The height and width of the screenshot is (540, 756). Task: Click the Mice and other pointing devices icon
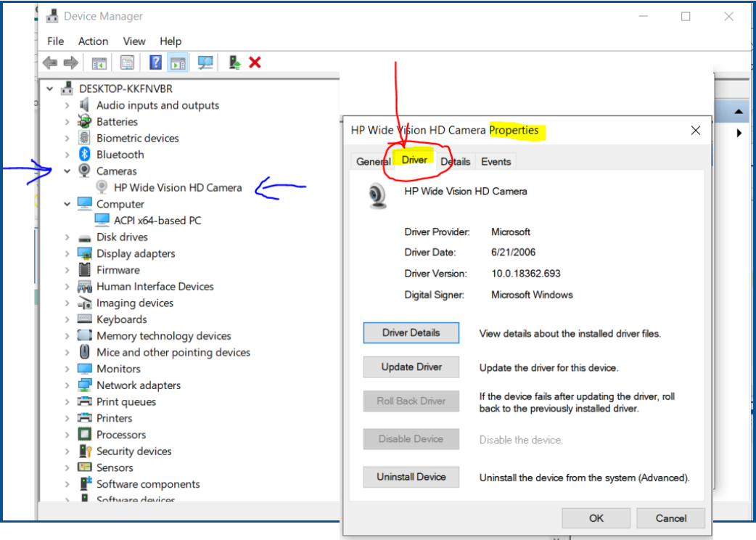click(x=84, y=352)
